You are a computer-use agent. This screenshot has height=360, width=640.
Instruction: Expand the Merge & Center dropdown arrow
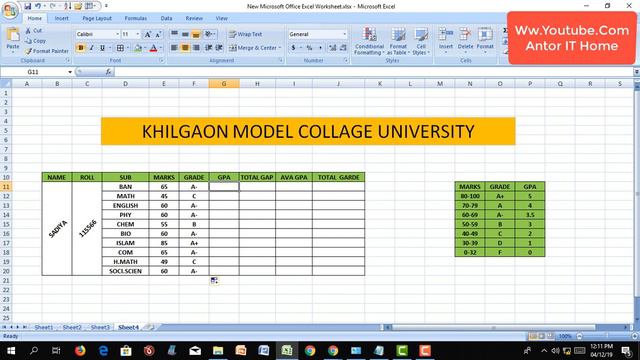click(x=280, y=48)
